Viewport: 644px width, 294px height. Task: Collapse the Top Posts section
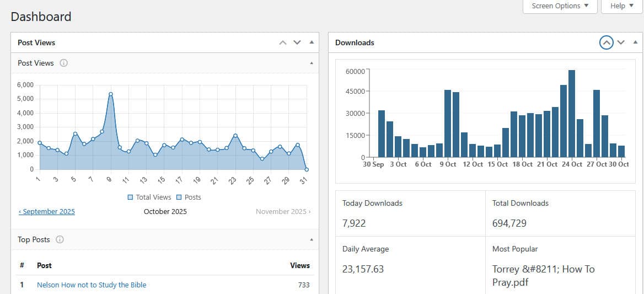pyautogui.click(x=312, y=239)
